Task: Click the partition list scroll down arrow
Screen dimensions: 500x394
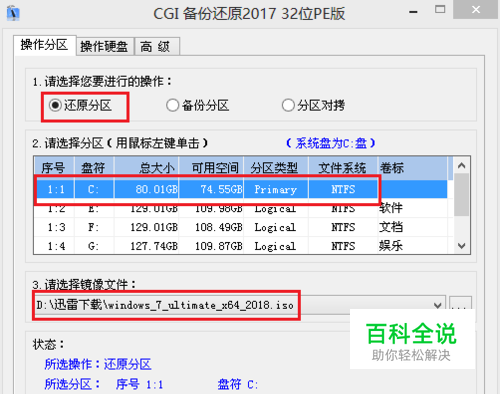Action: click(462, 246)
